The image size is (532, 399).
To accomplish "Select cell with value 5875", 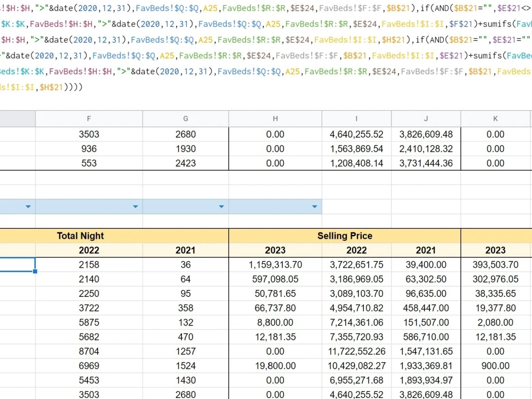I will pyautogui.click(x=89, y=322).
